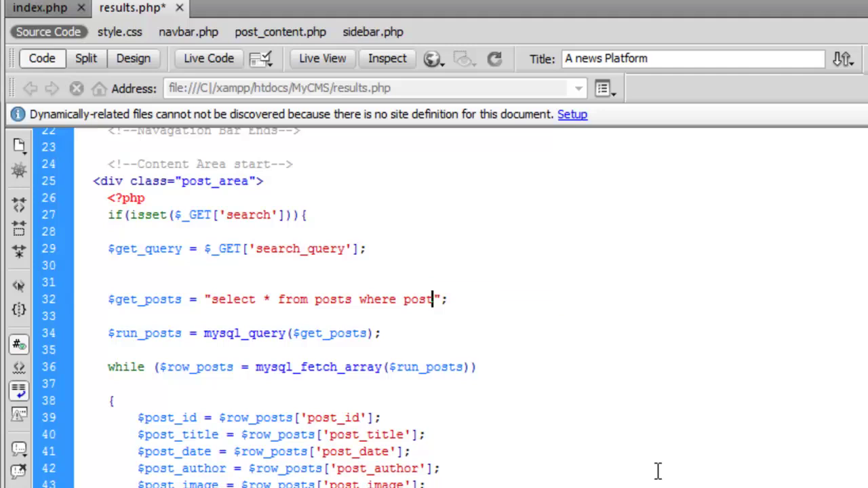868x488 pixels.
Task: Collapse the full tag
Action: click(19, 204)
